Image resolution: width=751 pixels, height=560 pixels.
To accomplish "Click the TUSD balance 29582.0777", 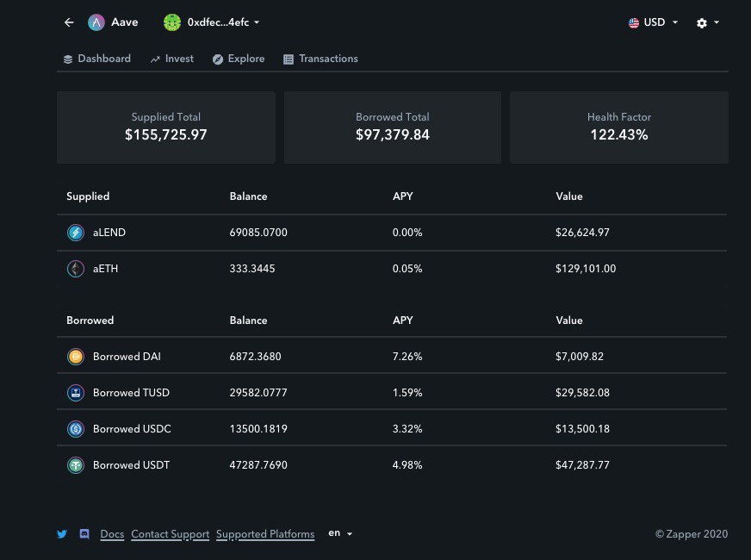I will pos(258,393).
